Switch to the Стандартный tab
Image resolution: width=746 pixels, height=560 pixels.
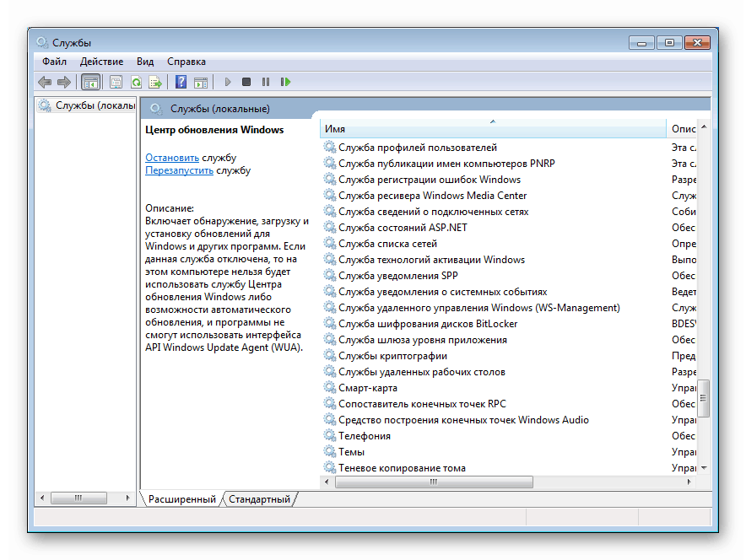coord(259,499)
